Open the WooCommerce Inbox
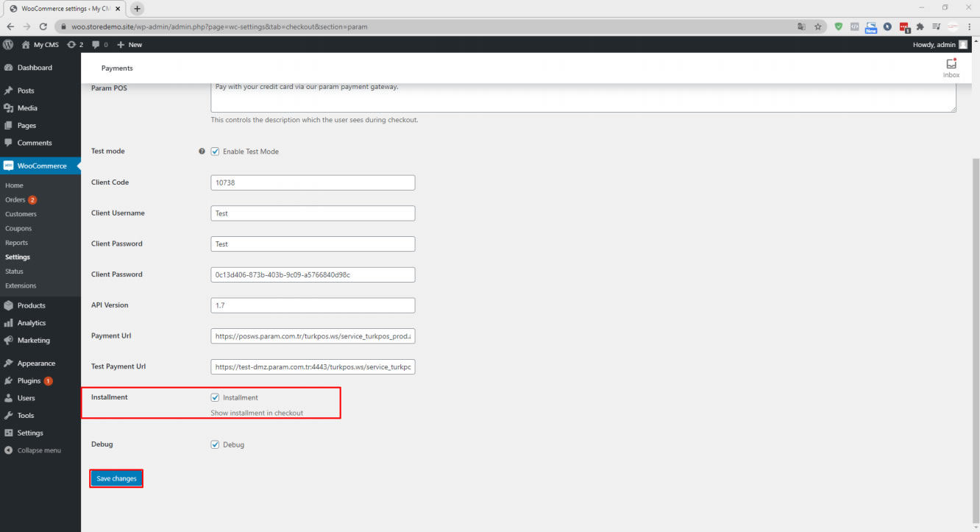The width and height of the screenshot is (980, 532). 951,68
